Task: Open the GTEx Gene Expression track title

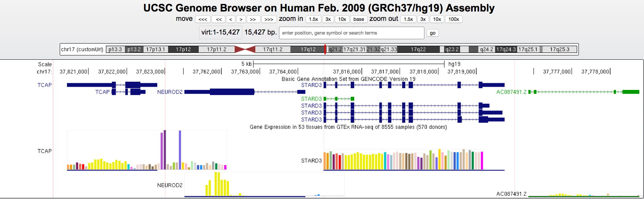Action: [x=348, y=127]
